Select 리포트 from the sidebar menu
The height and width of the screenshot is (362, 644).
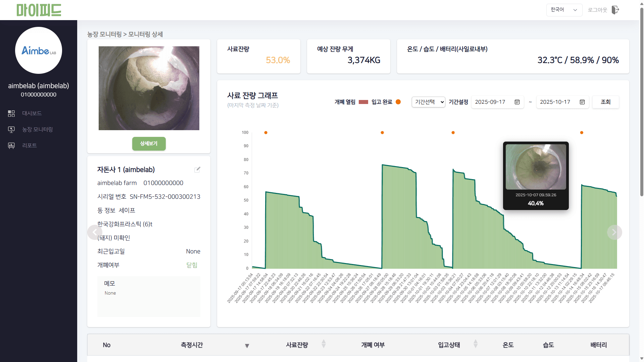pyautogui.click(x=30, y=145)
